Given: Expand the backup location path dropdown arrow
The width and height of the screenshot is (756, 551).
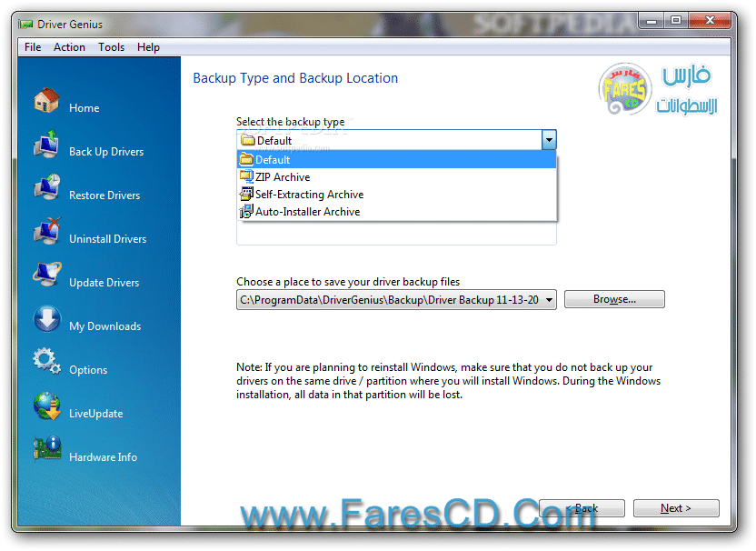Looking at the screenshot, I should 549,300.
